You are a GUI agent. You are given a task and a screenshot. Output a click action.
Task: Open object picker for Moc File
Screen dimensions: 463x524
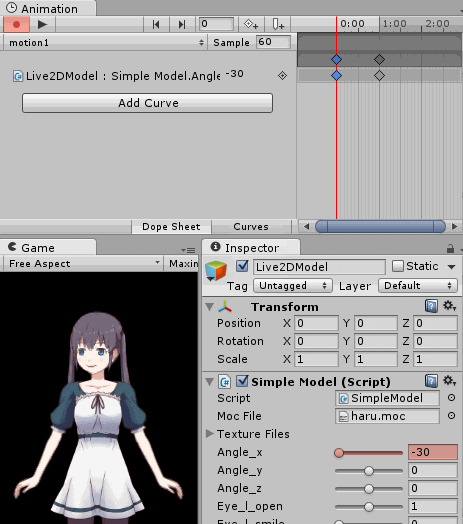[451, 416]
